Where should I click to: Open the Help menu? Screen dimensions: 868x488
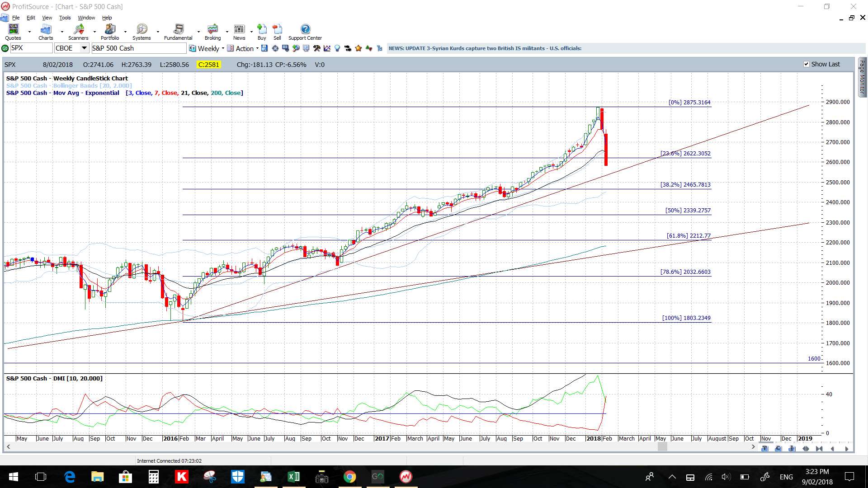[x=107, y=18]
